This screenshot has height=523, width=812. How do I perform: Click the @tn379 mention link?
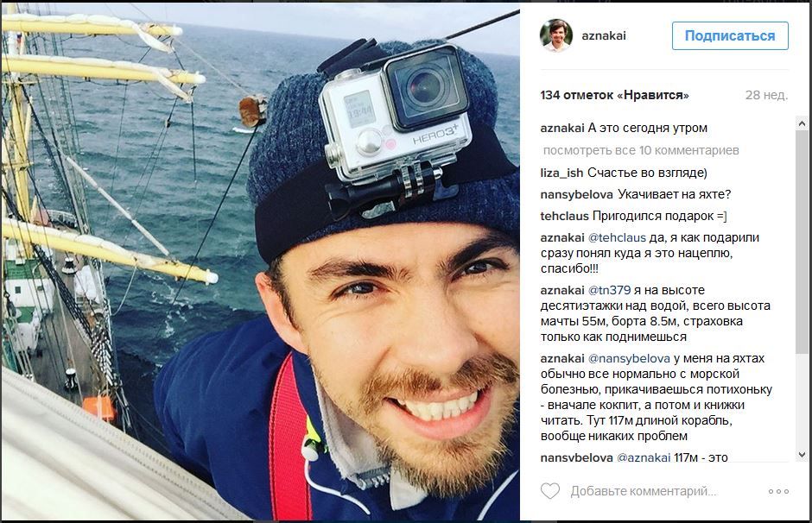610,291
